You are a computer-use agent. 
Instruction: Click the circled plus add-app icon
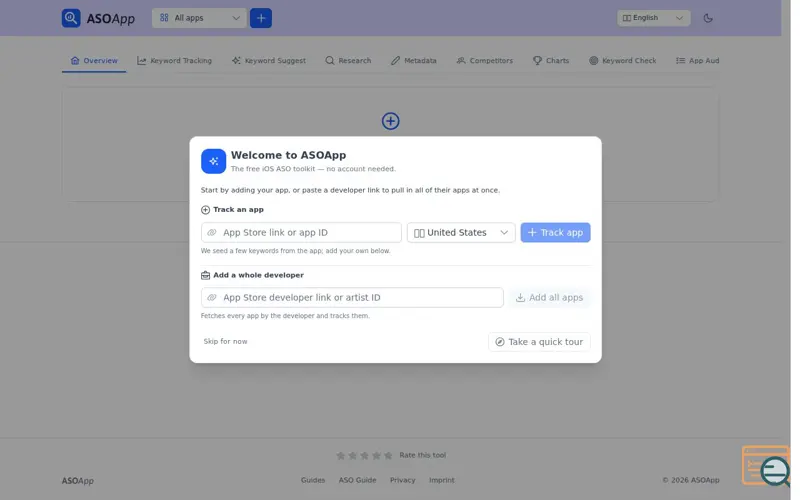tap(390, 121)
